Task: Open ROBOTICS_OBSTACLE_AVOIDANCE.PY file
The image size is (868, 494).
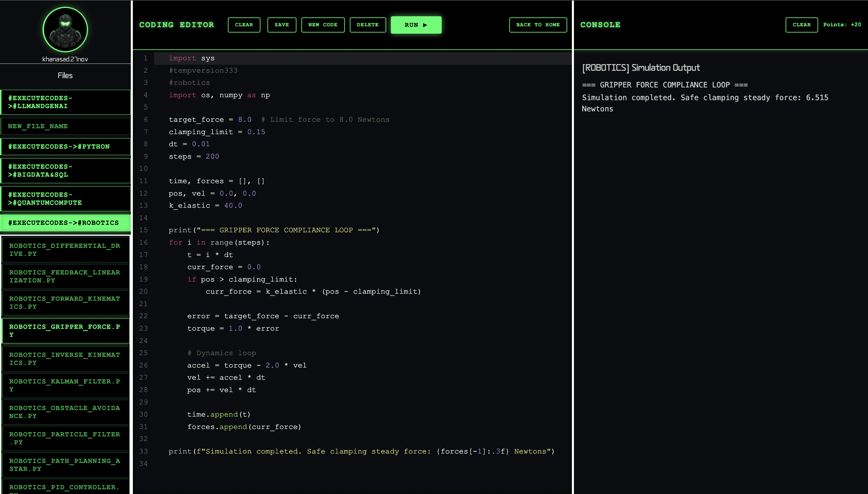Action: 66,412
